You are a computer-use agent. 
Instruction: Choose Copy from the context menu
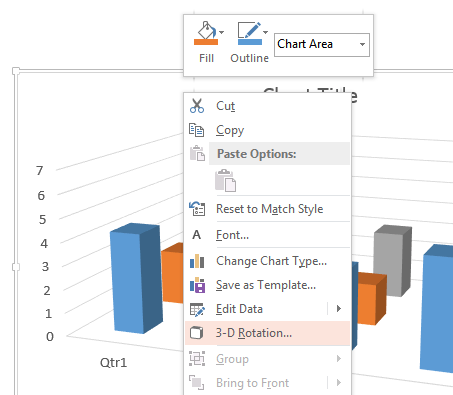pyautogui.click(x=267, y=130)
